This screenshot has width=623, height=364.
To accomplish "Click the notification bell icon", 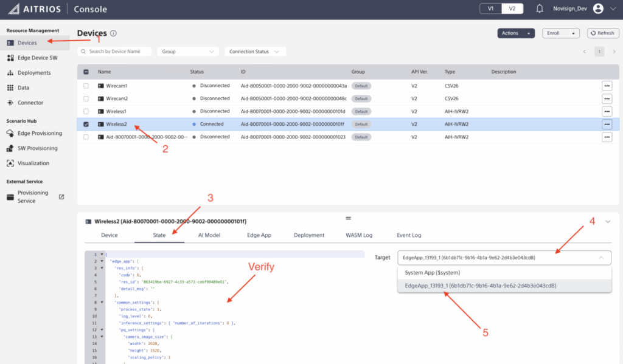I will pos(539,9).
